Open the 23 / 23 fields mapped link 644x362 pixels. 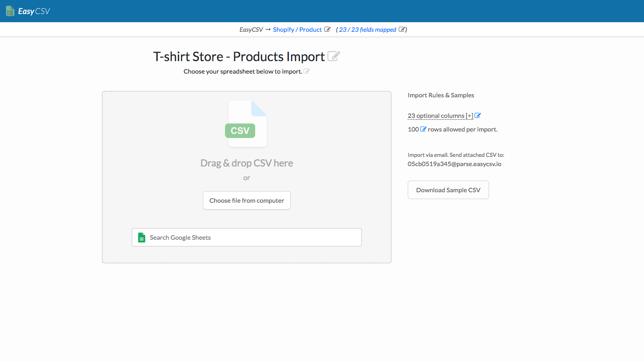click(367, 29)
